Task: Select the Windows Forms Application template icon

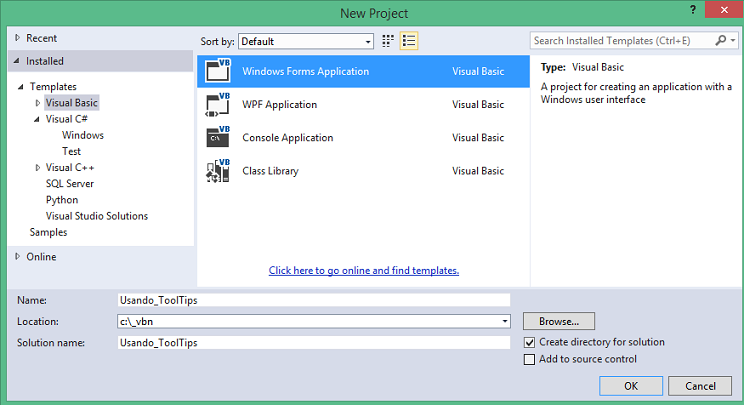Action: pos(218,71)
